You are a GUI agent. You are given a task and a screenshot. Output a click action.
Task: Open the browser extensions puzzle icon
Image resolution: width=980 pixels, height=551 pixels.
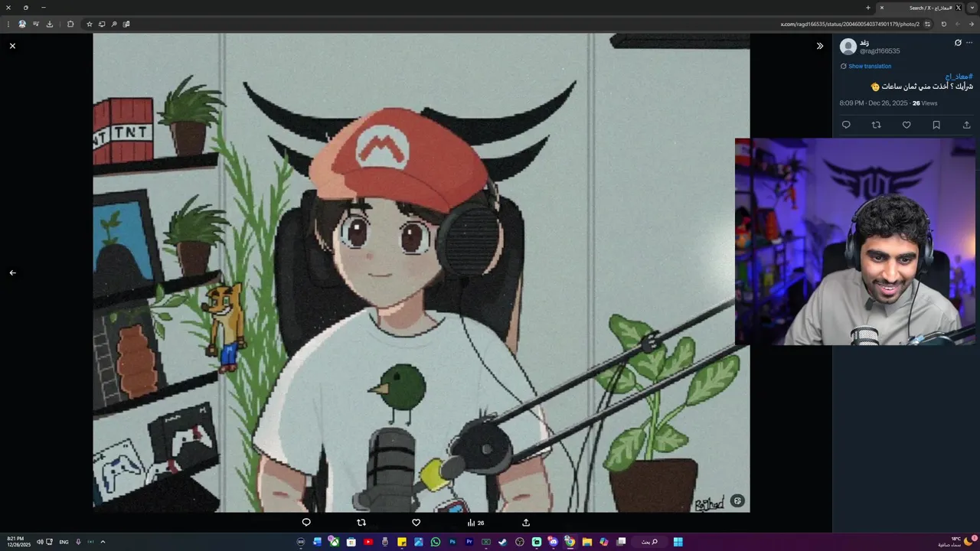coord(70,24)
